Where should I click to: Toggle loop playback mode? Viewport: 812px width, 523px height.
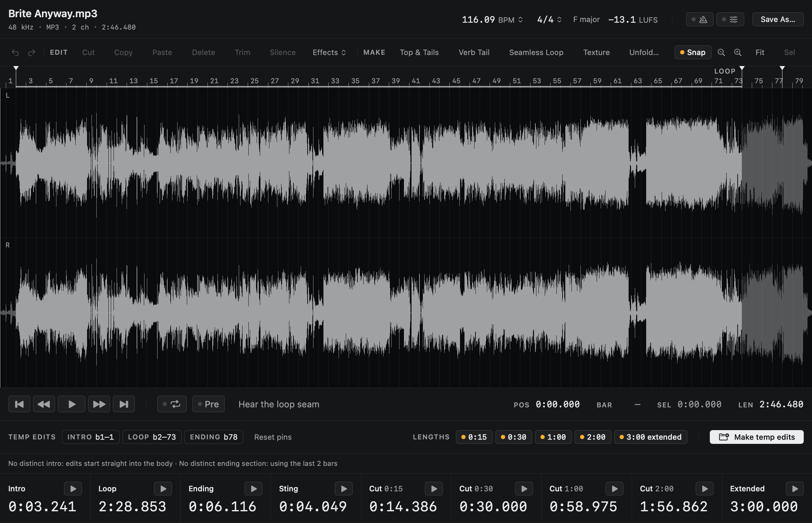(172, 404)
